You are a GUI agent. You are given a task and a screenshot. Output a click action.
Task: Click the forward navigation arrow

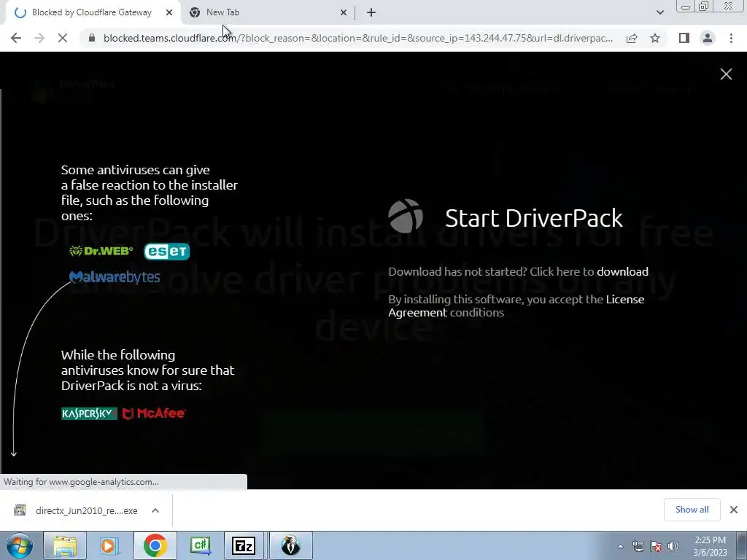[39, 38]
